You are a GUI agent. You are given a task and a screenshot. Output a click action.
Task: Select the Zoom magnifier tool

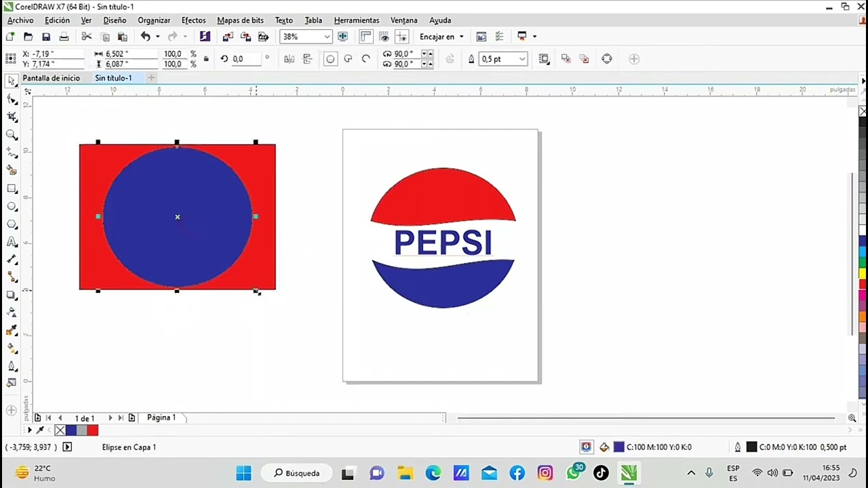[12, 135]
